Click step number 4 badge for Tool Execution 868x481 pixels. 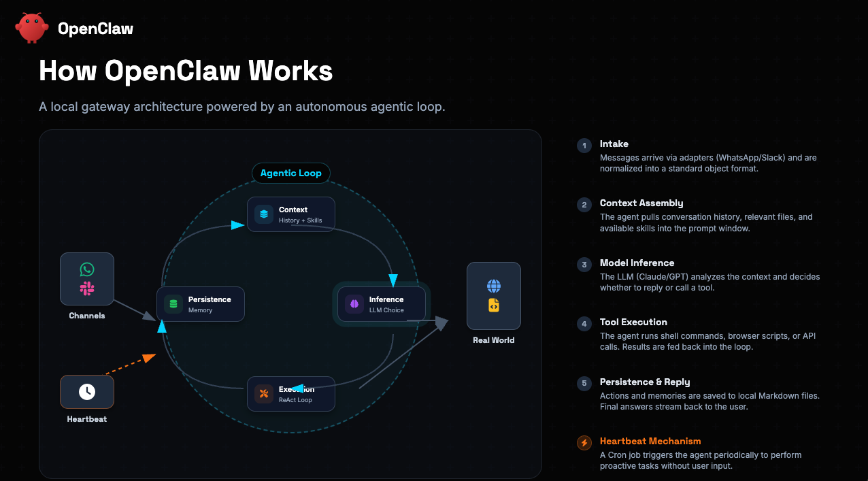click(584, 324)
